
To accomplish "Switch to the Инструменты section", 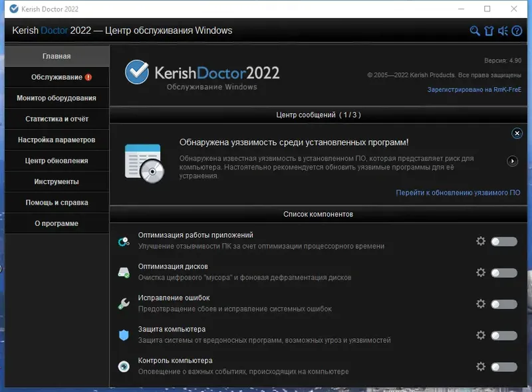I will tap(57, 181).
